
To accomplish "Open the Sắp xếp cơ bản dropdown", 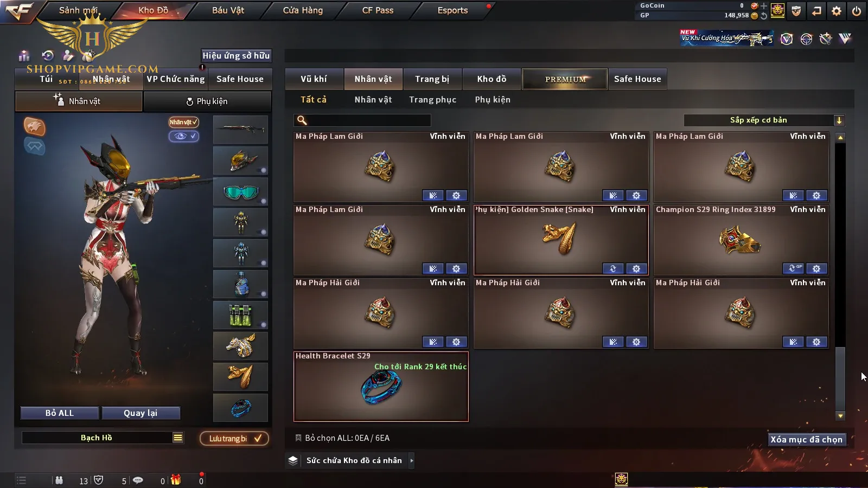I will coord(764,120).
